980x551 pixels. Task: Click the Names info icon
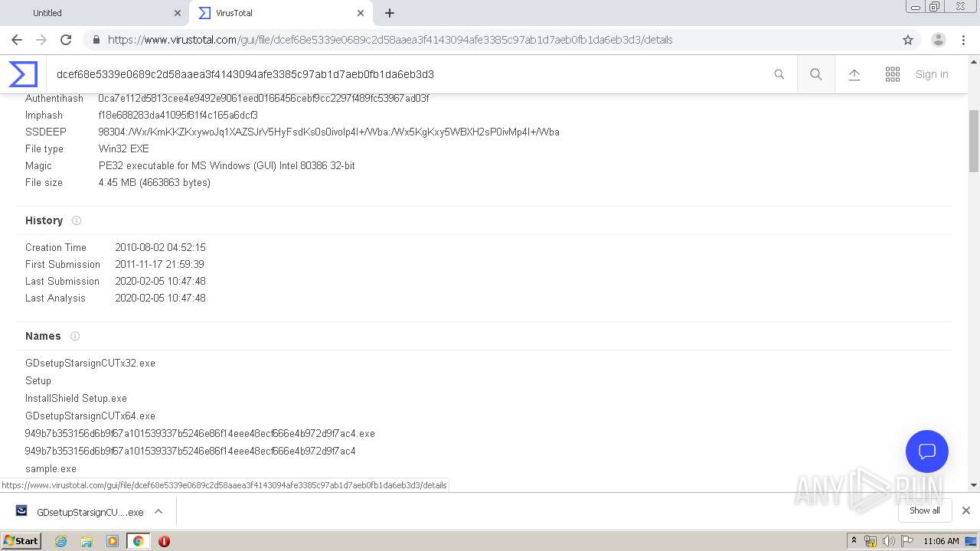75,336
